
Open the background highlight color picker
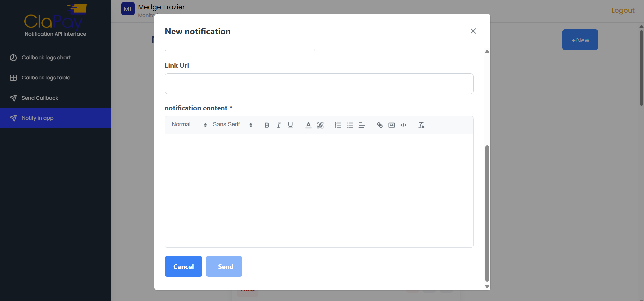coord(320,125)
